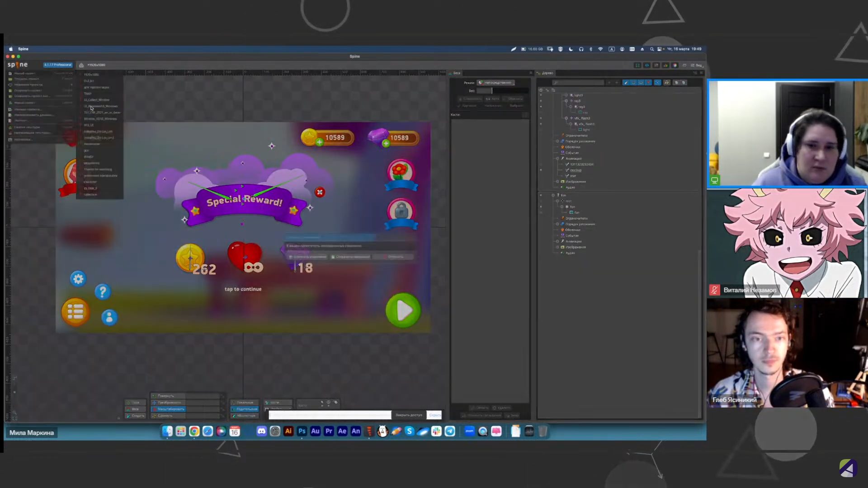Select the Веса tool button
Image resolution: width=868 pixels, height=488 pixels.
(136, 409)
